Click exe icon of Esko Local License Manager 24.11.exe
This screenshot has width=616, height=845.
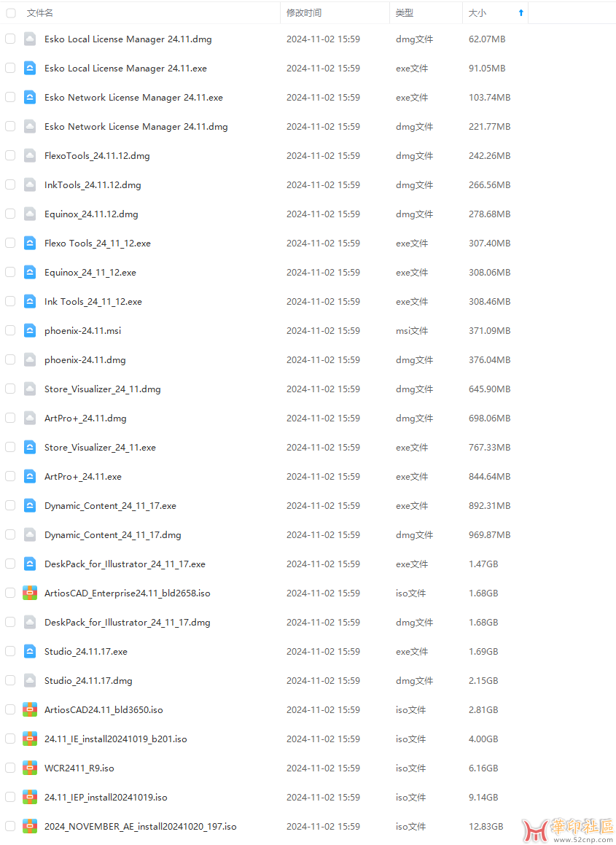pyautogui.click(x=30, y=68)
